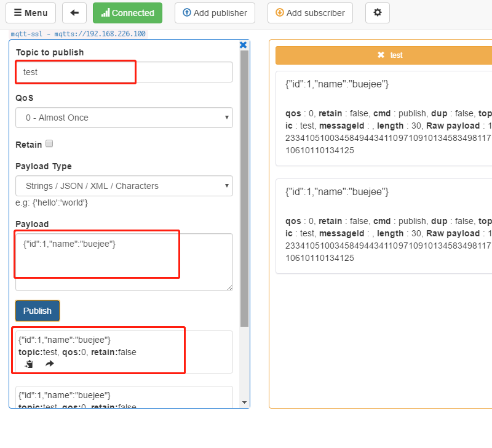Screen dimensions: 492x448
Task: Open the Menu
Action: click(x=30, y=13)
